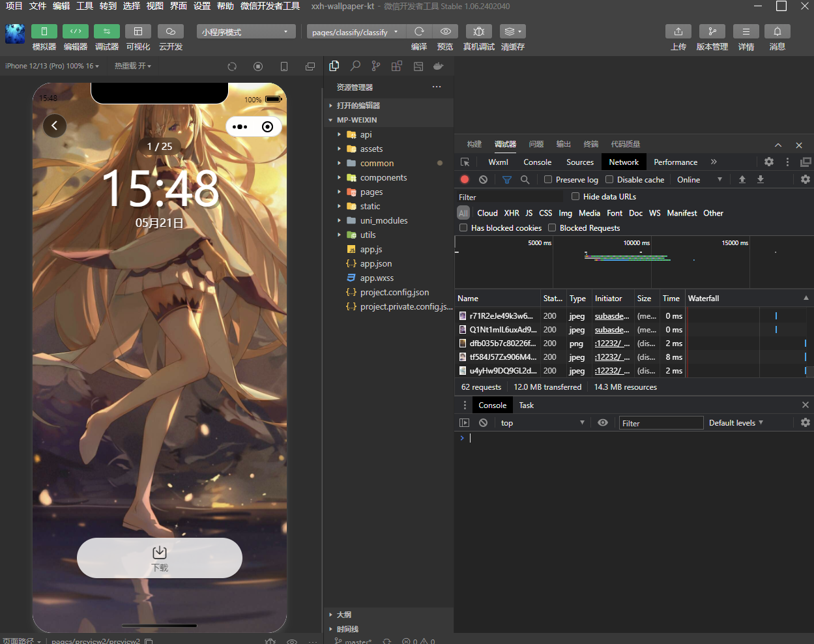Open the mini program mode dropdown

[246, 31]
